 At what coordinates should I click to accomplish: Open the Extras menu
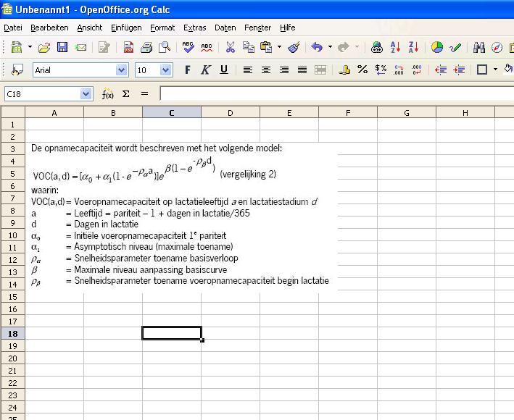pyautogui.click(x=195, y=28)
